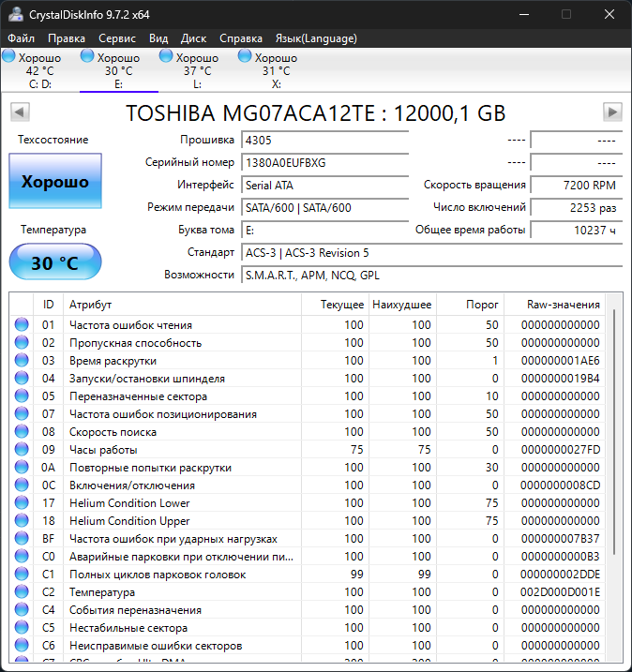Click status orb for Часы работы
Viewport: 632px width, 672px height.
click(x=22, y=449)
